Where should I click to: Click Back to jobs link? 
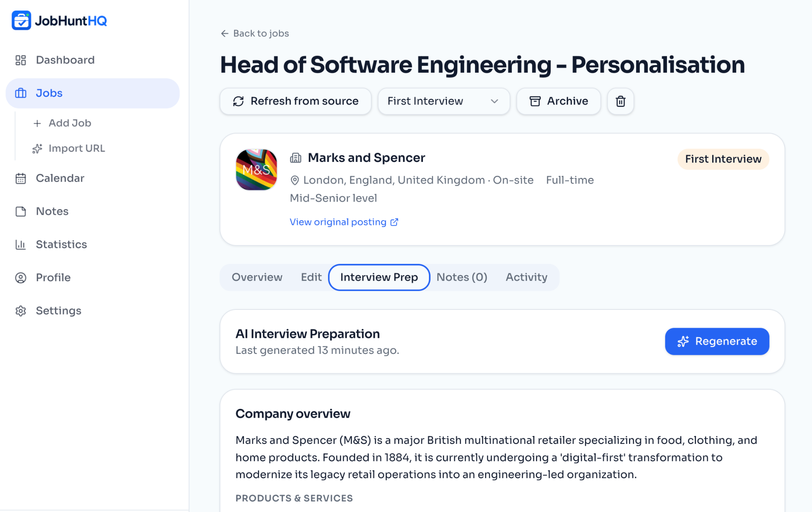pyautogui.click(x=255, y=33)
